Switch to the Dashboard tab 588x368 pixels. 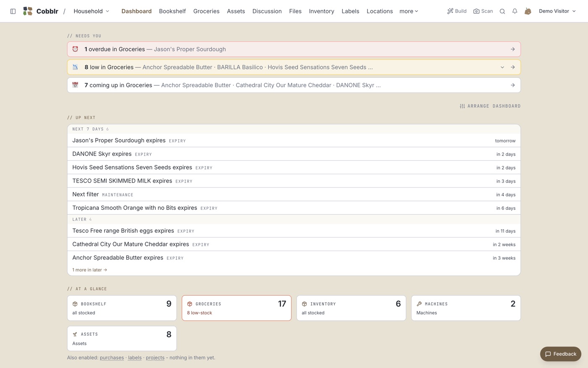point(136,11)
